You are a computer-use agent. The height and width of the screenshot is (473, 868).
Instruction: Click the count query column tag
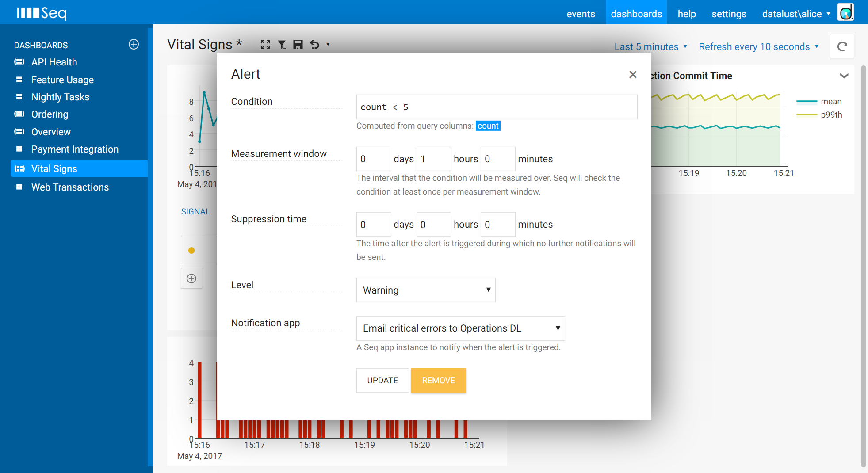coord(488,126)
